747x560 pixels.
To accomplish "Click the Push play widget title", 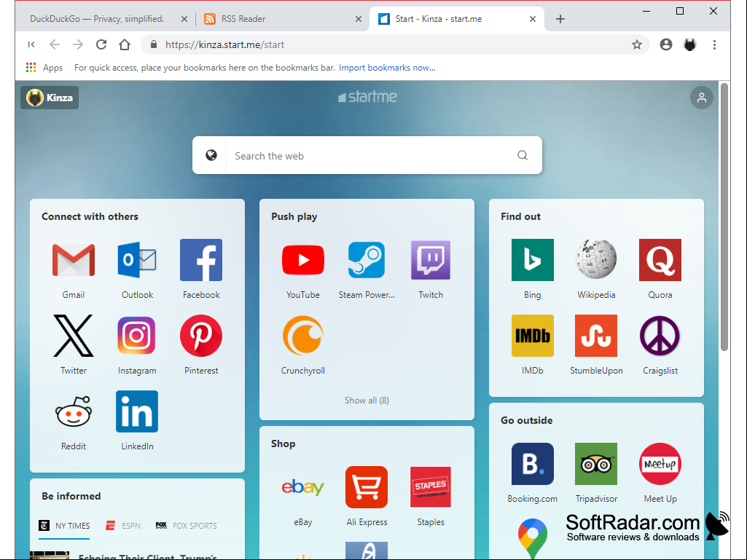I will [294, 217].
